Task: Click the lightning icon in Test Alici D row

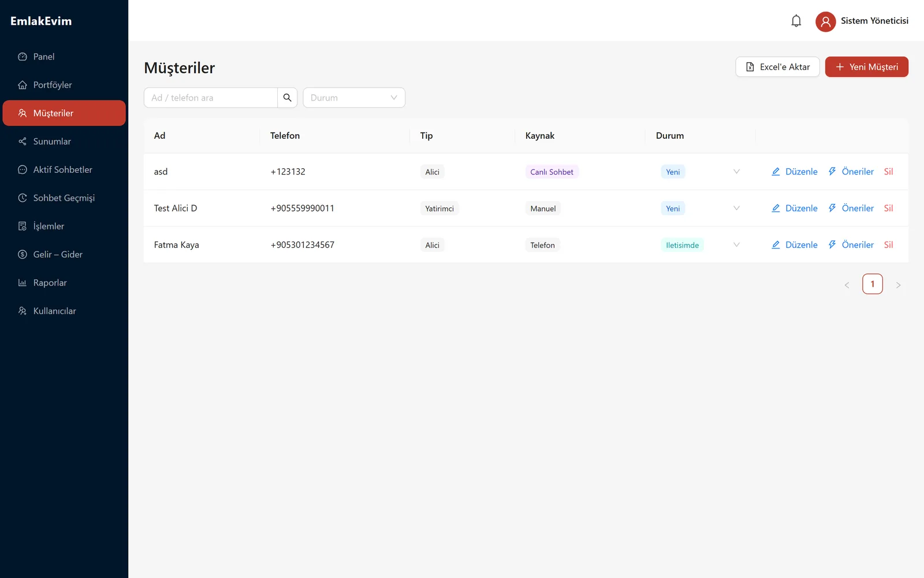Action: pos(832,208)
